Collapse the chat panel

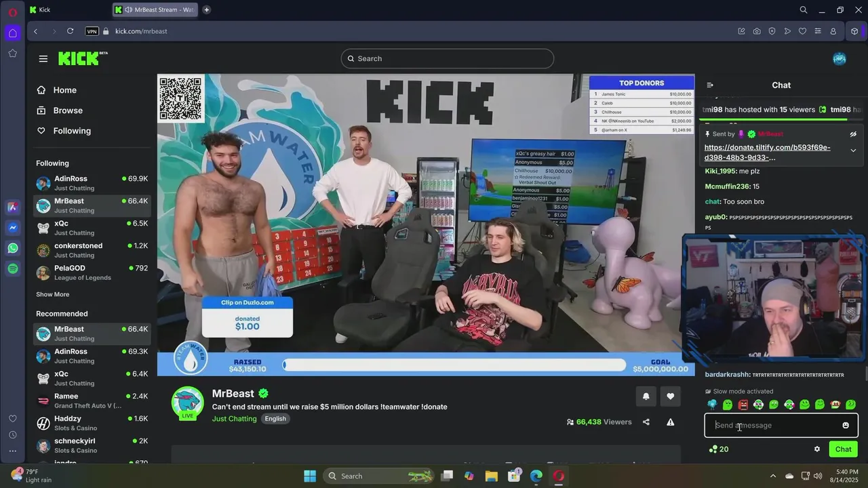point(710,85)
